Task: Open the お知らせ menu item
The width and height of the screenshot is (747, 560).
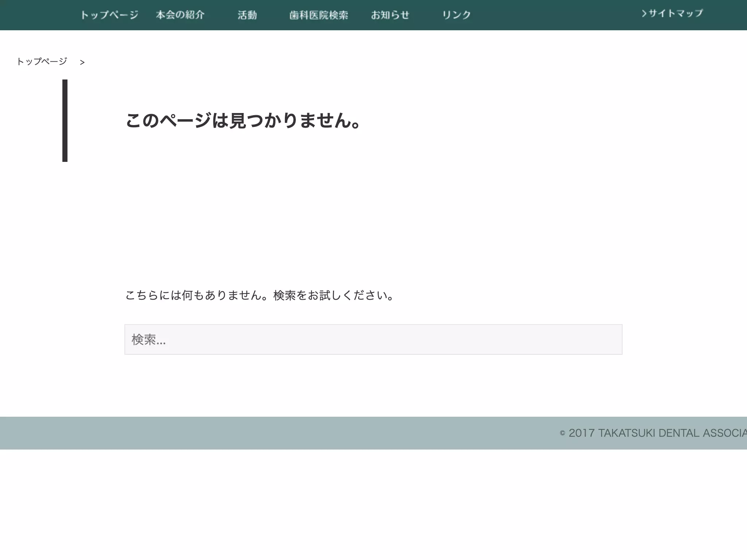Action: (x=390, y=15)
